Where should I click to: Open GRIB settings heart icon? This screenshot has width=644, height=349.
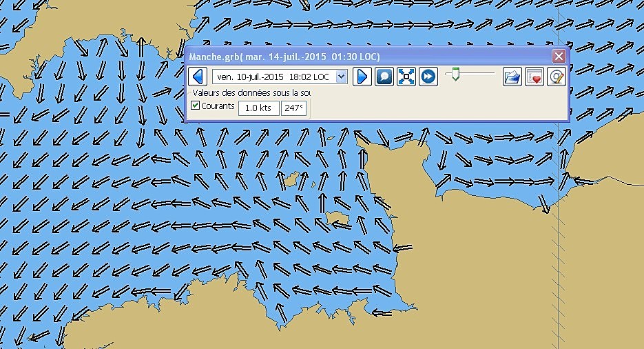pos(534,77)
